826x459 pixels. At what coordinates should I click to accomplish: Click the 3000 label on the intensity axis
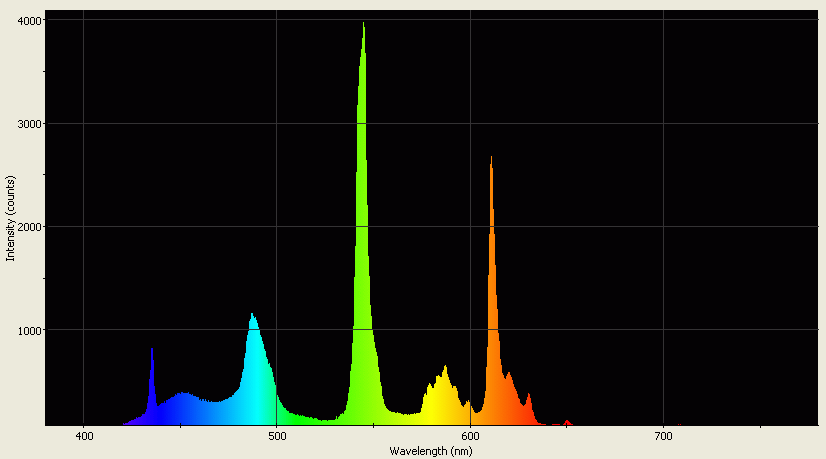pos(28,124)
